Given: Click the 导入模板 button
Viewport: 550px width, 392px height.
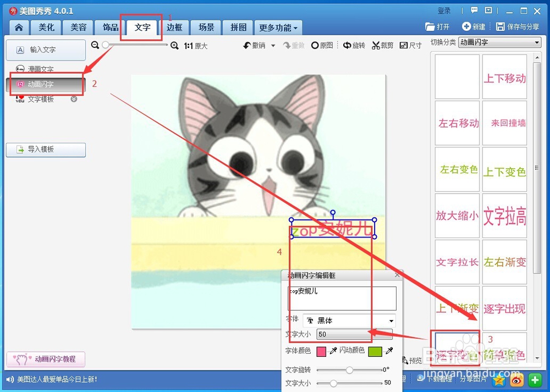Looking at the screenshot, I should click(46, 150).
